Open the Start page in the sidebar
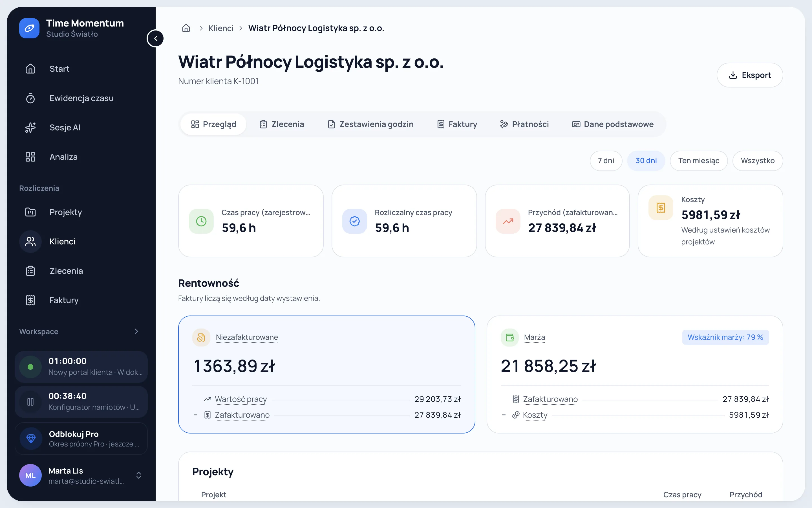 pyautogui.click(x=81, y=69)
